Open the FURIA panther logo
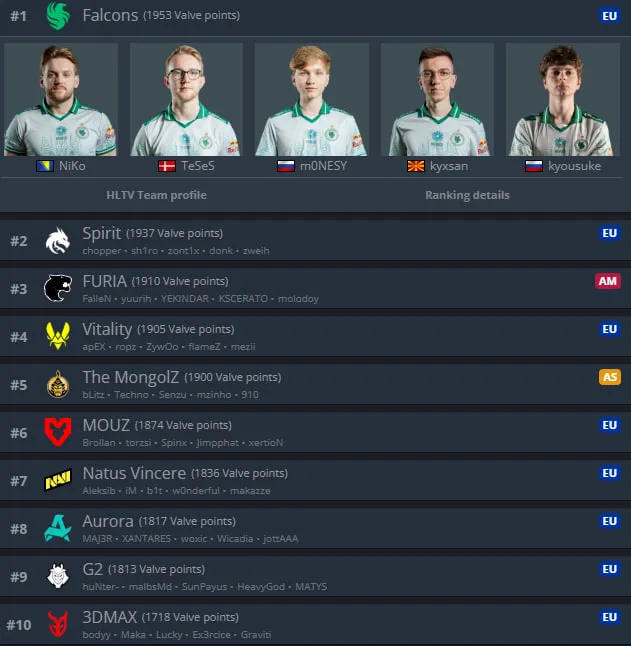631x646 pixels. click(58, 288)
